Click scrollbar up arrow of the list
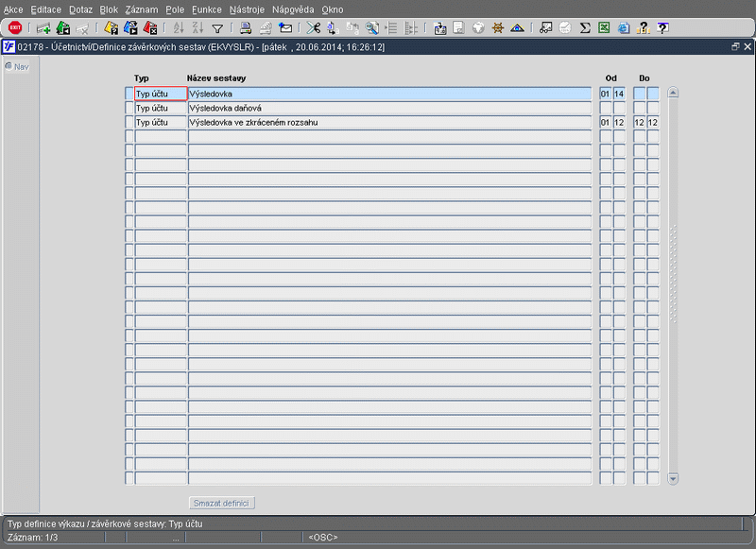756x549 pixels. (673, 93)
